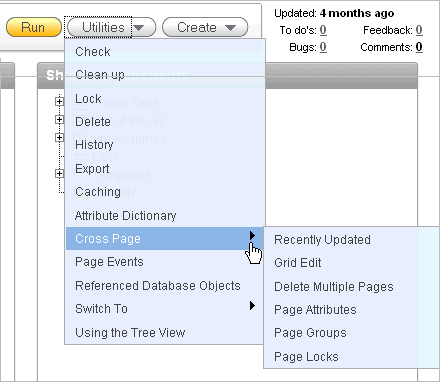Expand the Breadcrumbs tree node

click(x=59, y=137)
